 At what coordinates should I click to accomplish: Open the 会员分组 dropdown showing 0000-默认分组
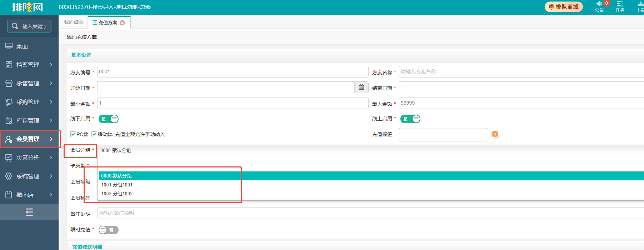370,150
